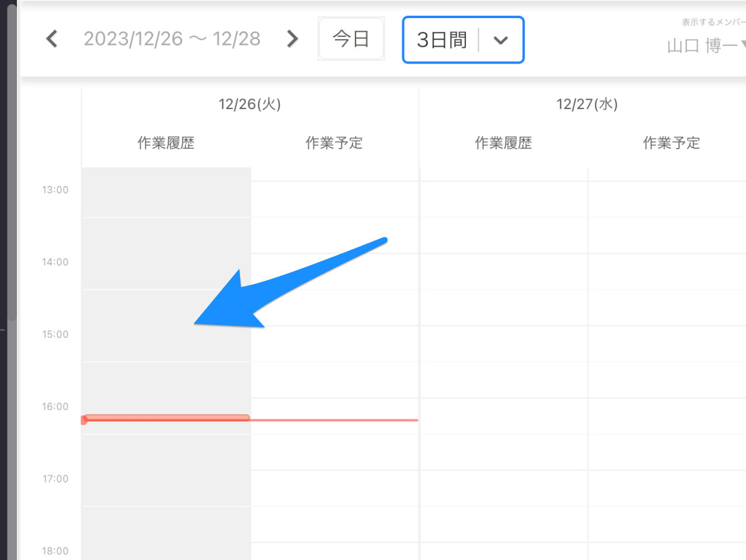The image size is (746, 560).
Task: Click the red current-time marker dot
Action: [x=84, y=420]
